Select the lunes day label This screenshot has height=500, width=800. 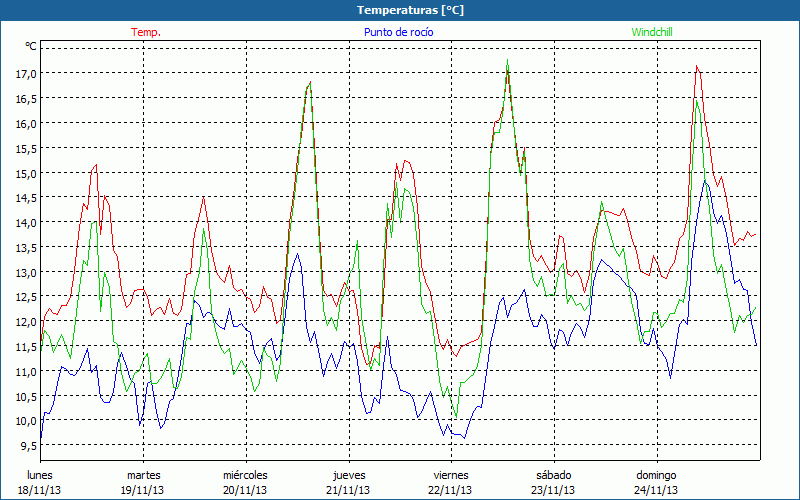40,475
